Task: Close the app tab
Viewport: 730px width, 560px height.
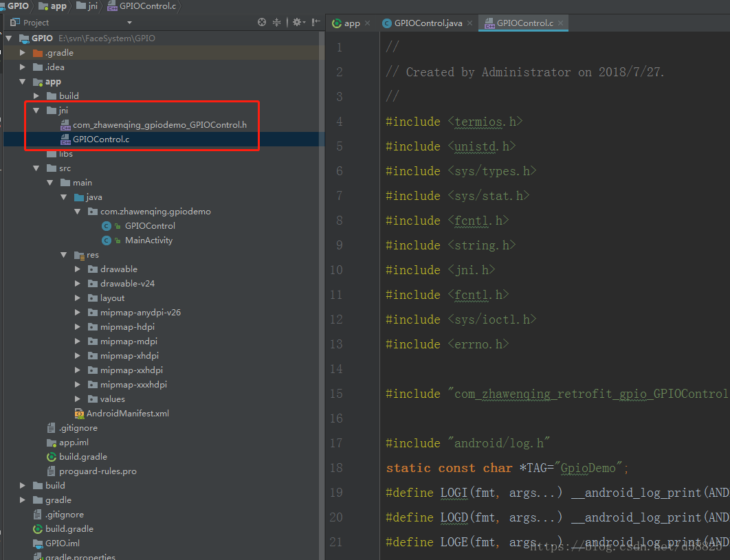Action: tap(368, 23)
